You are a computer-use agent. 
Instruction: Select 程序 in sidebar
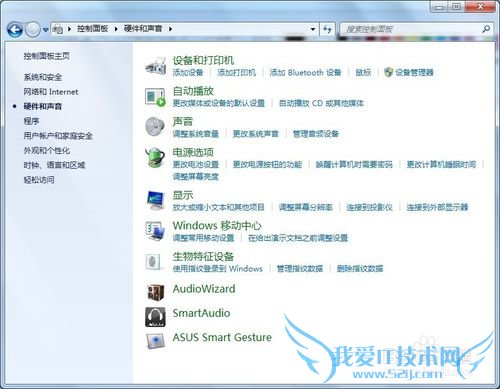(31, 121)
